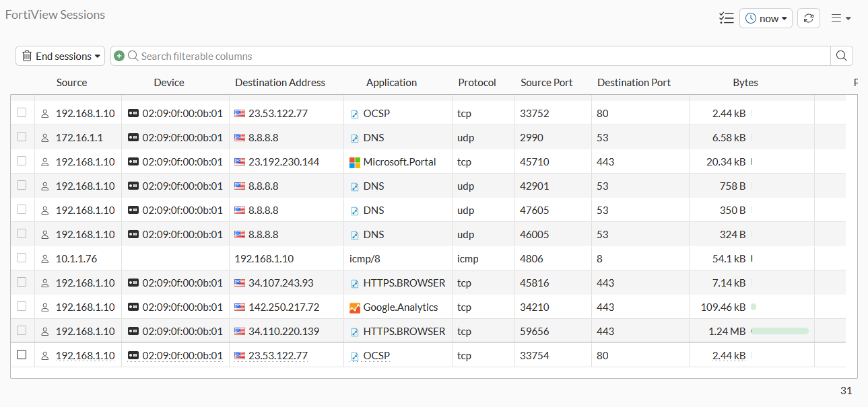Expand the End sessions dropdown arrow

97,56
